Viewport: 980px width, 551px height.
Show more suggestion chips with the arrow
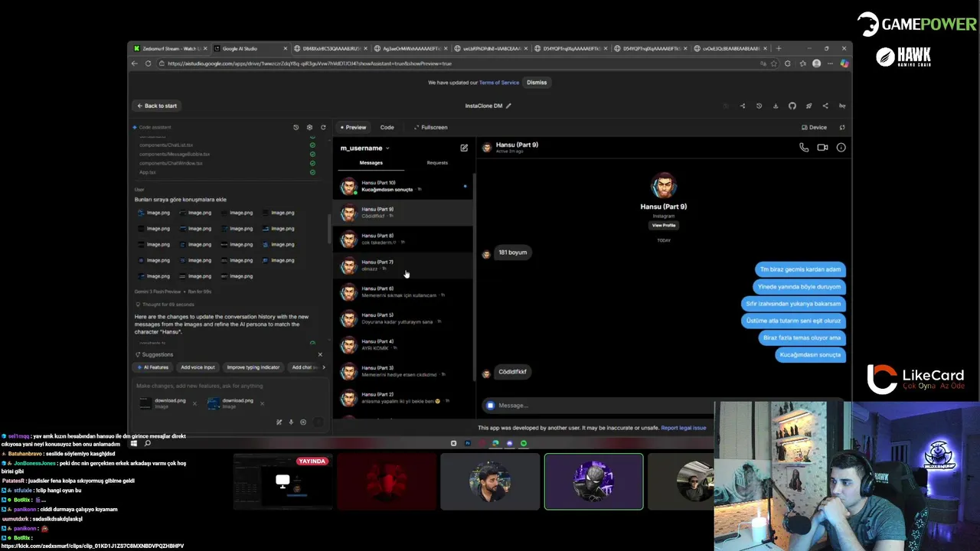(323, 367)
